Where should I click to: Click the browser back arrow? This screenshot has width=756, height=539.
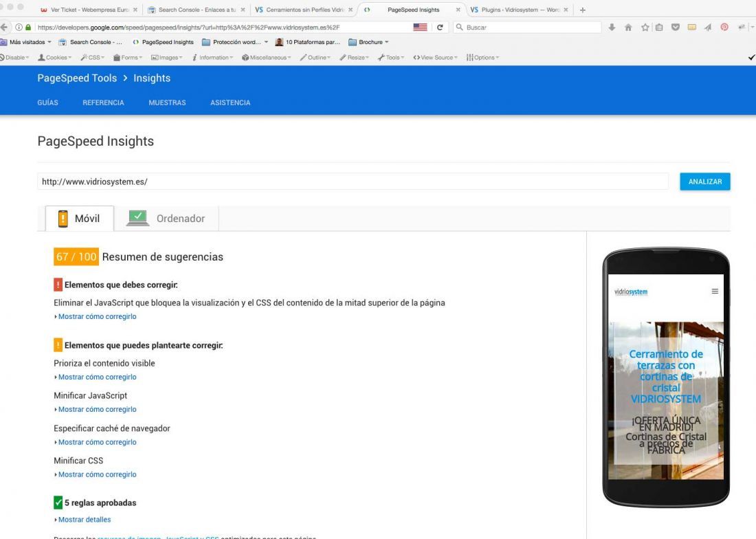(x=4, y=27)
